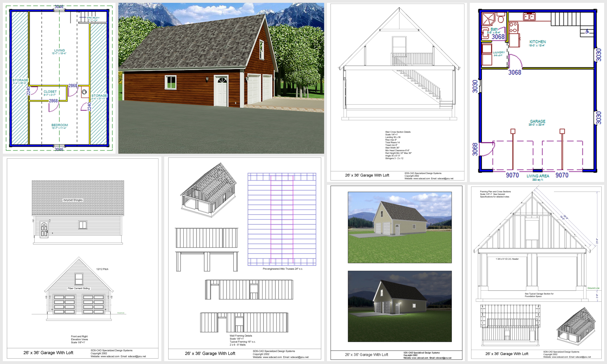Click the water heater circle in loft plan

[x=84, y=92]
